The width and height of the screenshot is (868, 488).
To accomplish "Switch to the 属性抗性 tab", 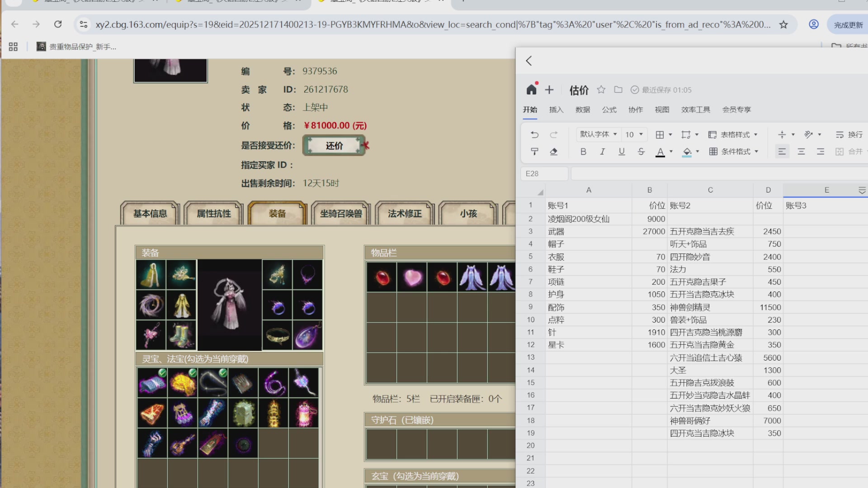I will [213, 213].
